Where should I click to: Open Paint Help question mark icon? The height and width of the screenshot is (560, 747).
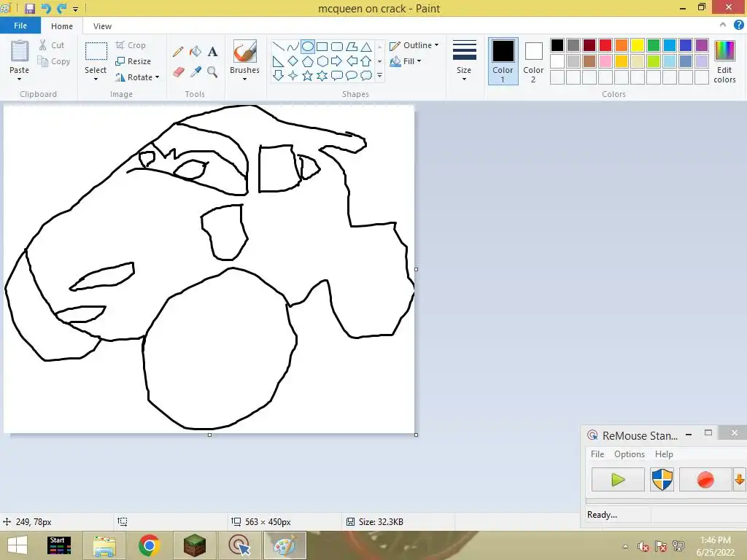point(738,26)
